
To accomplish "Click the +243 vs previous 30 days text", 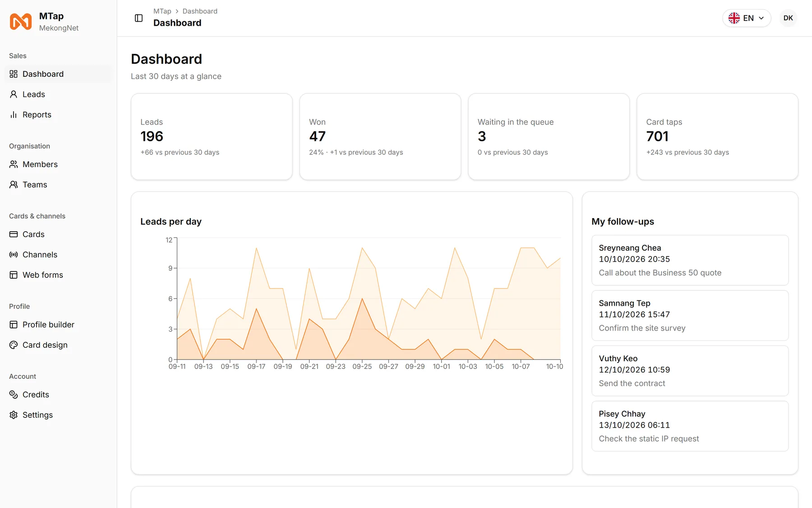I will click(687, 153).
